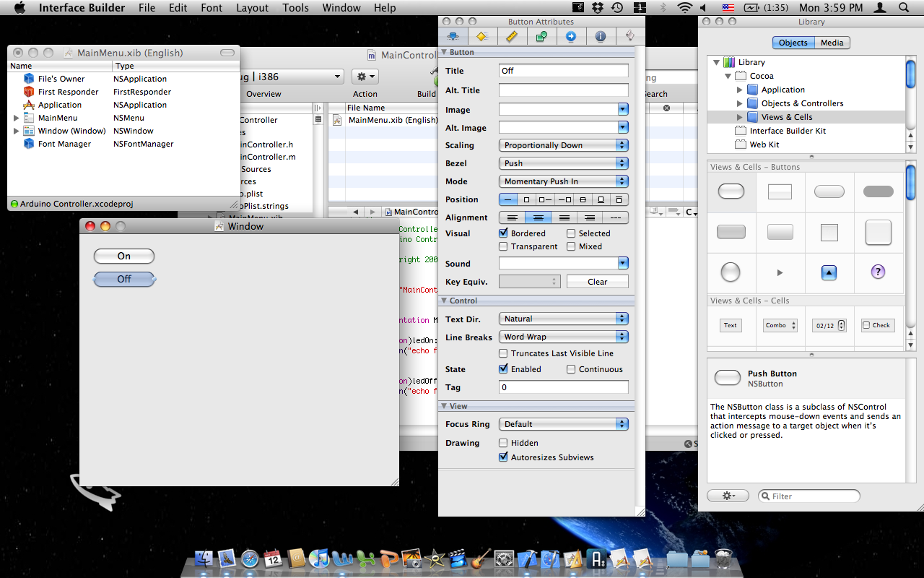Image resolution: width=924 pixels, height=578 pixels.
Task: Select the disclosure triangle object in Library
Action: click(x=780, y=272)
